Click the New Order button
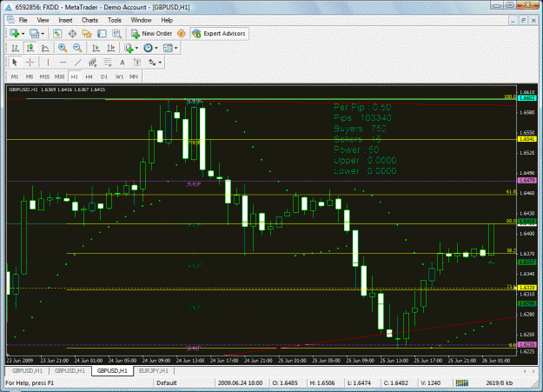 (151, 34)
